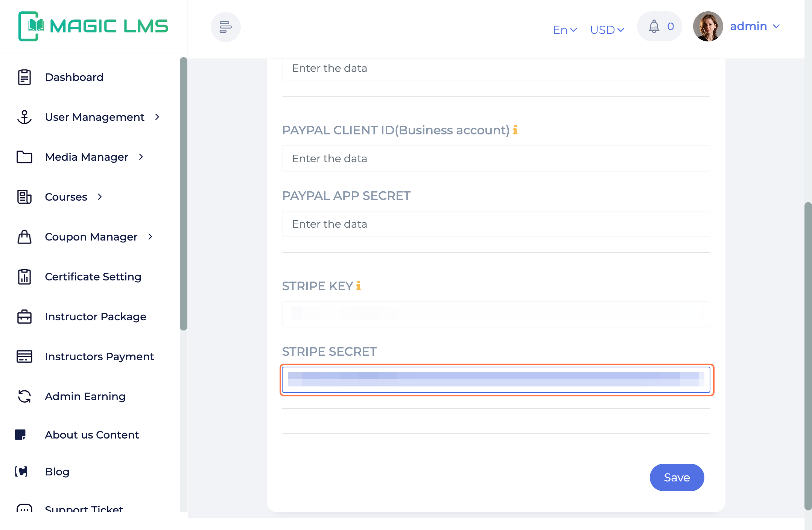
Task: Click the sidebar vertical scrollbar
Action: coord(184,194)
